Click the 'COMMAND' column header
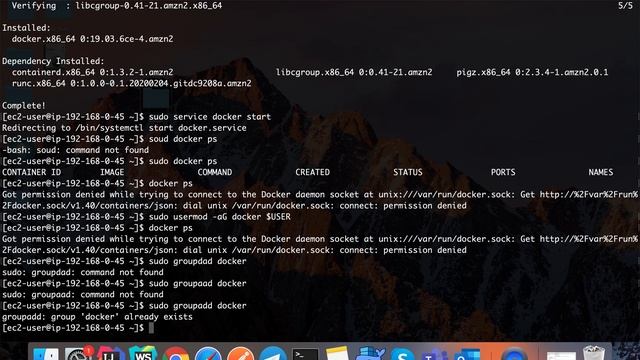This screenshot has height=360, width=640. click(215, 172)
